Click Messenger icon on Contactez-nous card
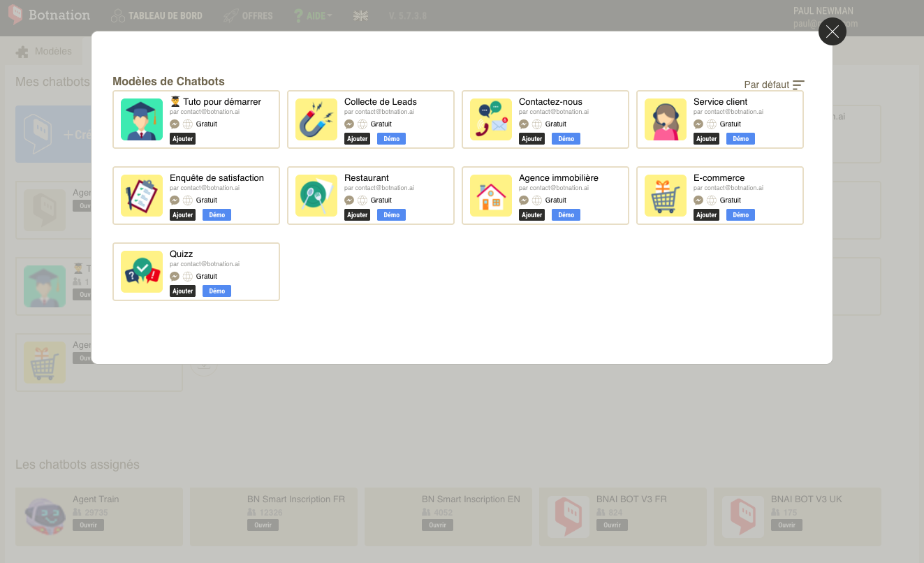The height and width of the screenshot is (563, 924). pos(524,124)
